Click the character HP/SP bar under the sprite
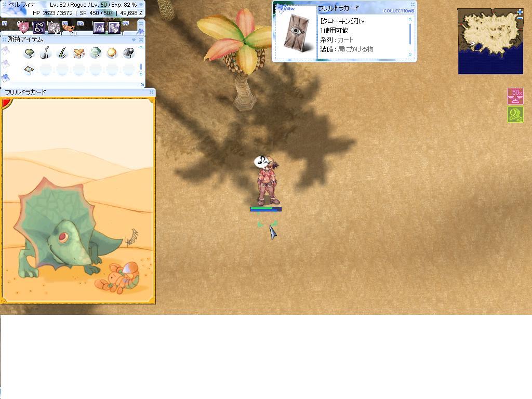 pos(265,209)
